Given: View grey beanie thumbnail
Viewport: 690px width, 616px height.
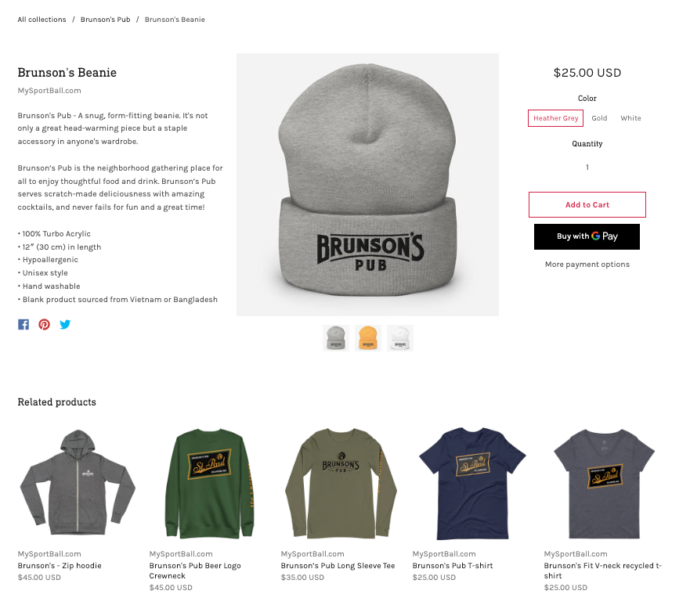Looking at the screenshot, I should pos(336,338).
